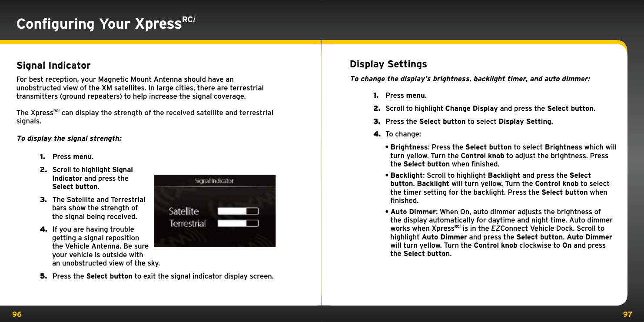644x322 pixels.
Task: Click the 'select Display Setting' step
Action: coord(463,121)
